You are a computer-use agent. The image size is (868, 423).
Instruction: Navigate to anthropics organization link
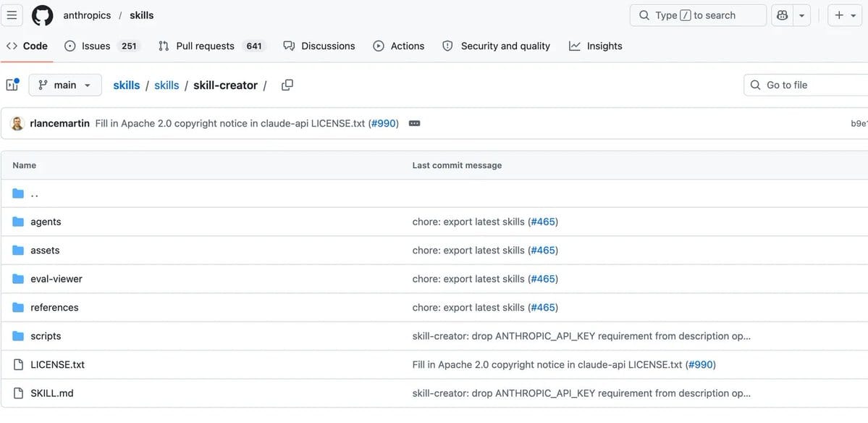pyautogui.click(x=87, y=15)
